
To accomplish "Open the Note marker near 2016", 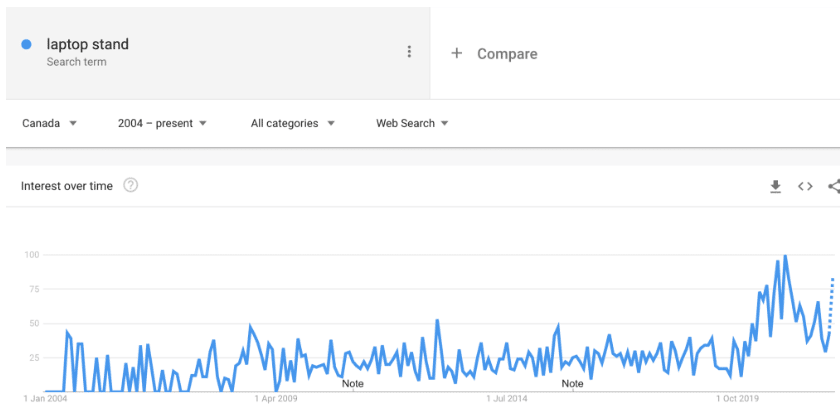I will pos(572,384).
